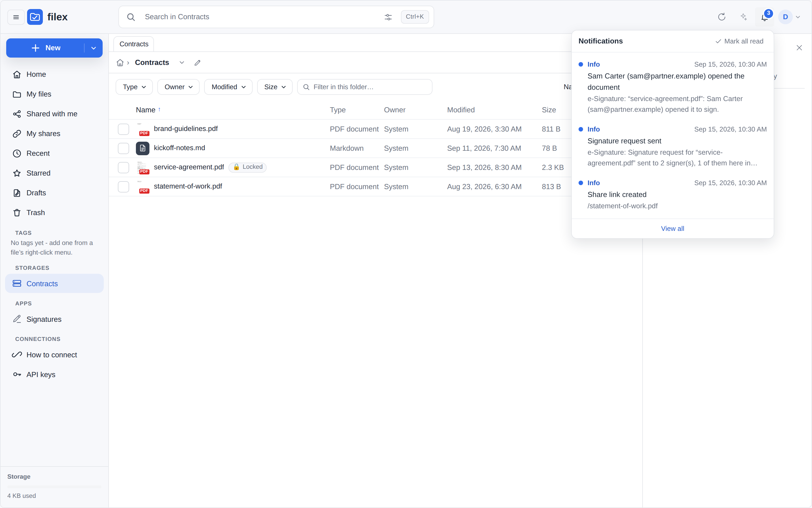Close the right details panel
Viewport: 812px width, 508px height.
pos(799,48)
